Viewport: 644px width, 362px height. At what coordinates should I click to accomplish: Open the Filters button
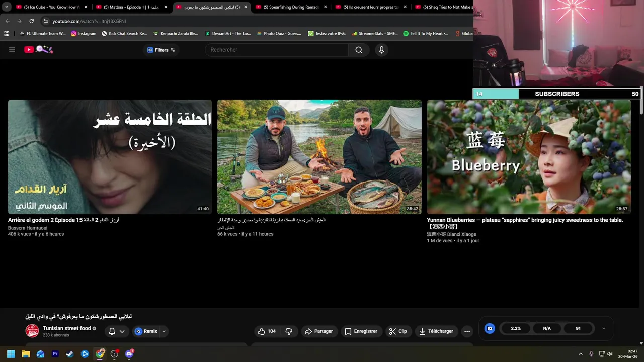click(x=161, y=50)
